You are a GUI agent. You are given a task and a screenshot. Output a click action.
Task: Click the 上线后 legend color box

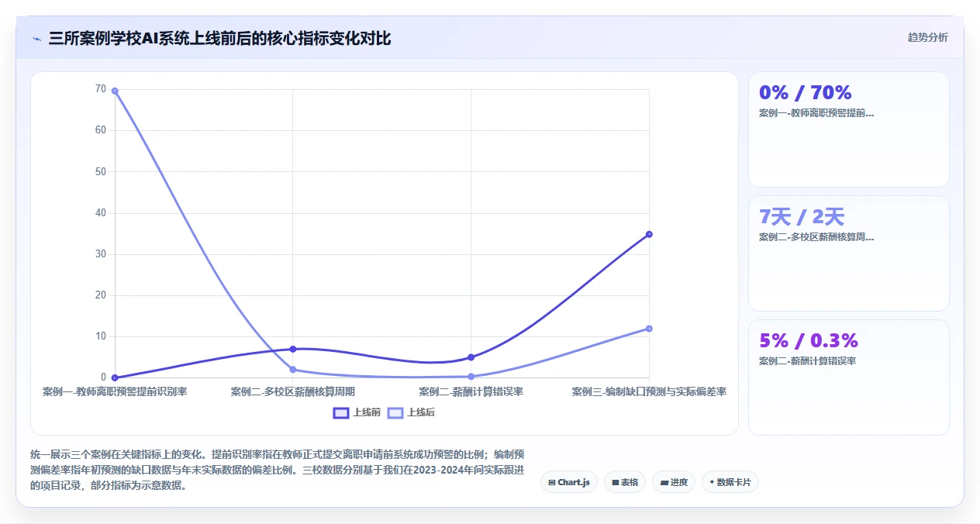coord(395,412)
